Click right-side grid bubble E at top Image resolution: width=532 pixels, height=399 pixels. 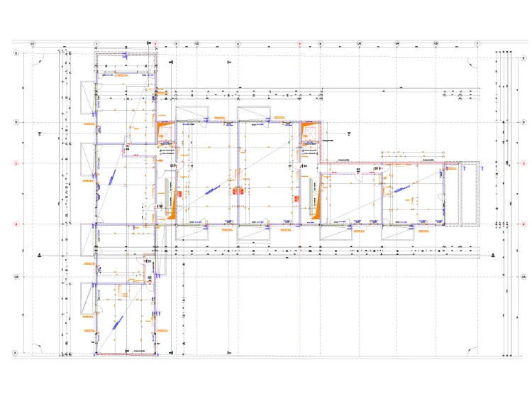point(523,54)
